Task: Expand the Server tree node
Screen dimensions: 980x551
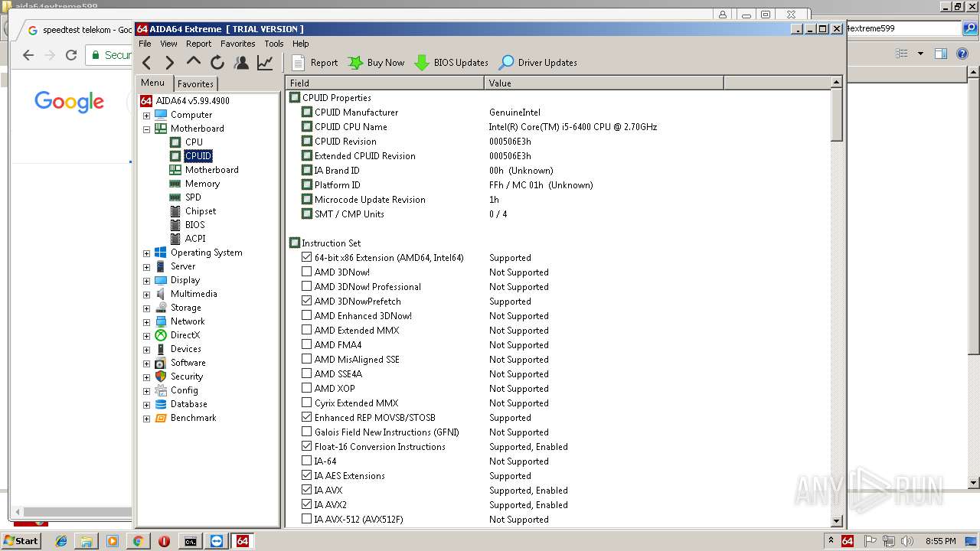Action: (x=146, y=267)
